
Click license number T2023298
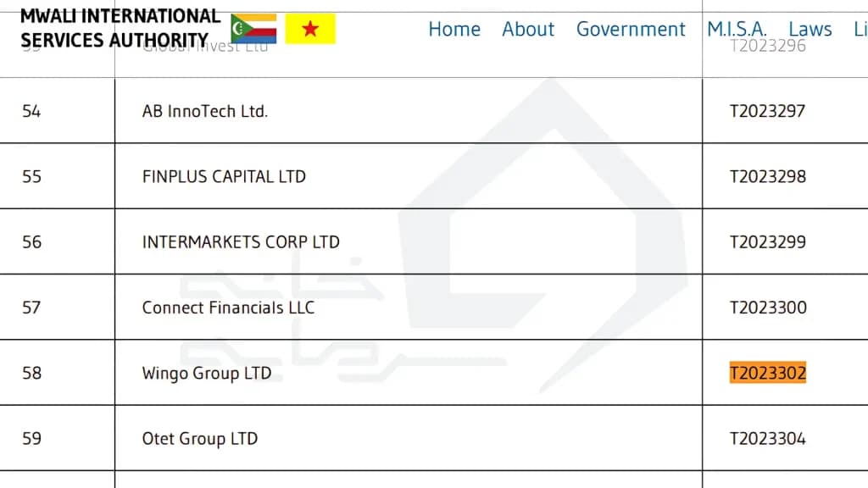point(768,176)
